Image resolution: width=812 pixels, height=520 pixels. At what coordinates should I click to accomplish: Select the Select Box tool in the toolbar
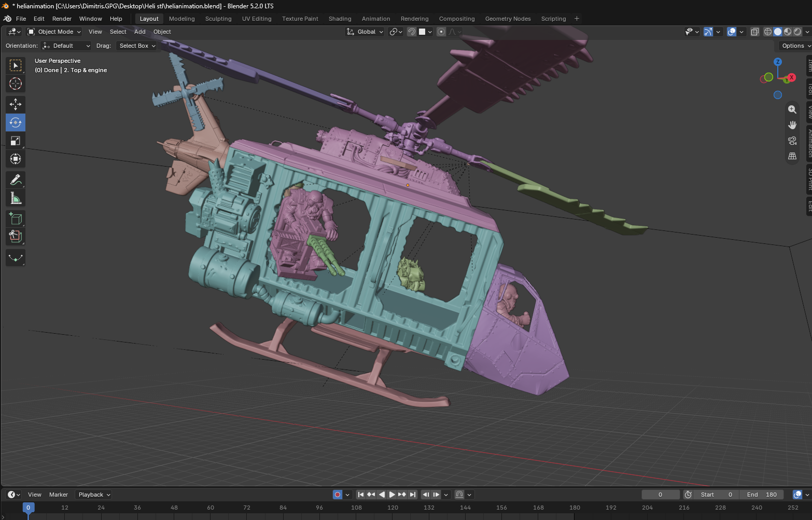tap(16, 65)
